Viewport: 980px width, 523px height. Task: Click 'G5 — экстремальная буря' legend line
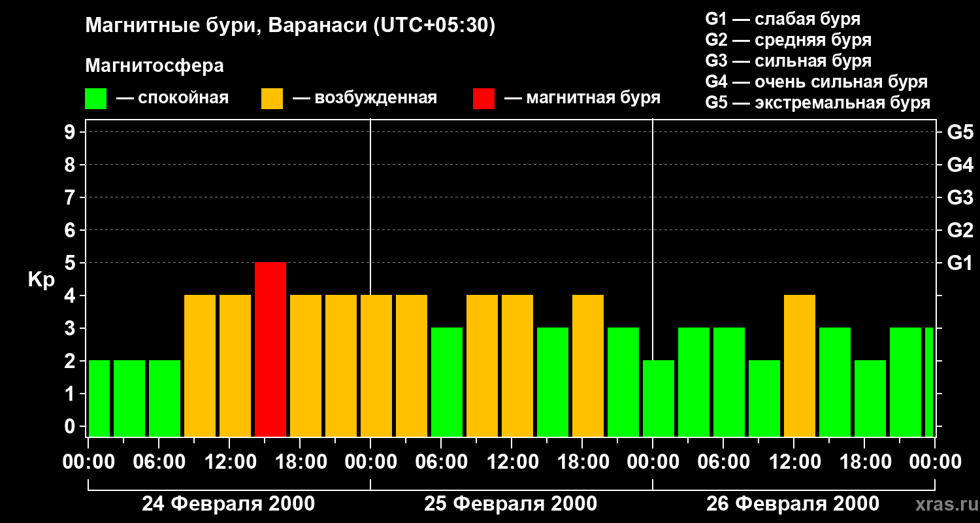[x=818, y=103]
